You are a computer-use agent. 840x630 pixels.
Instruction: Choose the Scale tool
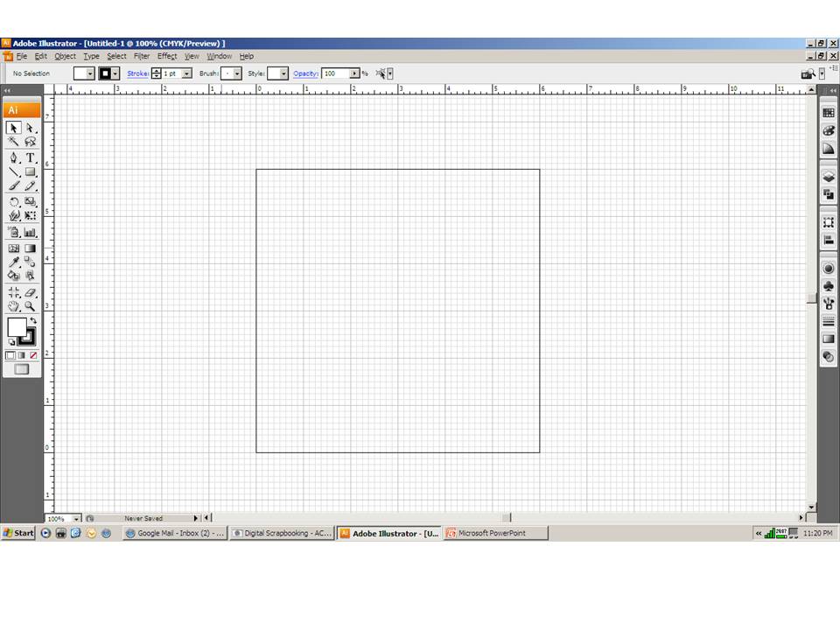click(30, 202)
